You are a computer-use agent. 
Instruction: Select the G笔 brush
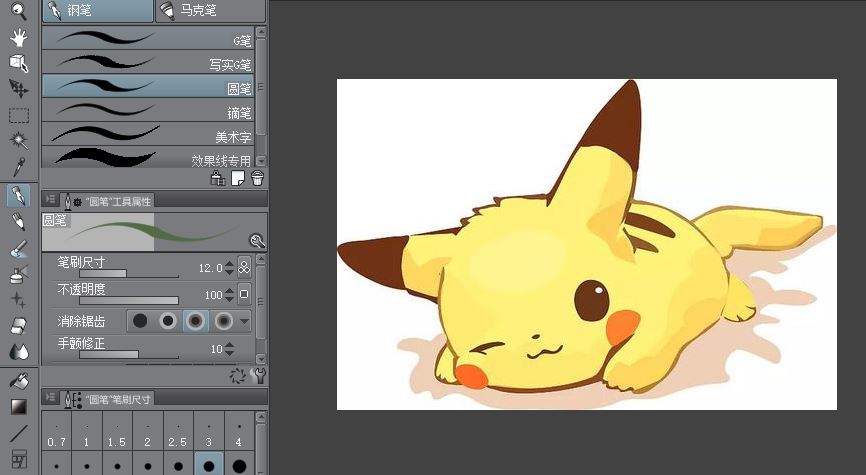148,38
